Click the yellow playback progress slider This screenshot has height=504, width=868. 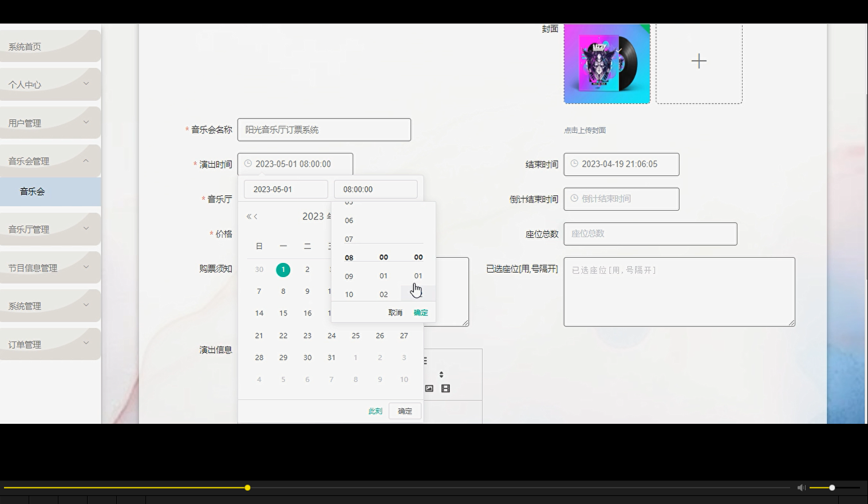(247, 487)
